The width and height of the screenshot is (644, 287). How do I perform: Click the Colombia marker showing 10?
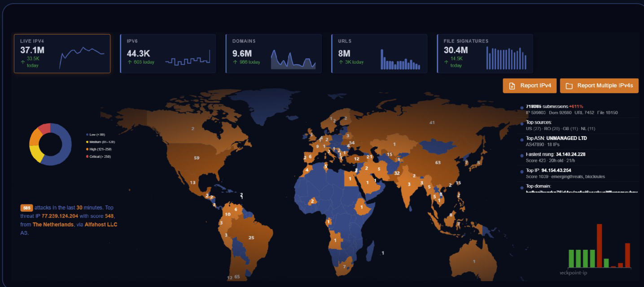(x=228, y=214)
